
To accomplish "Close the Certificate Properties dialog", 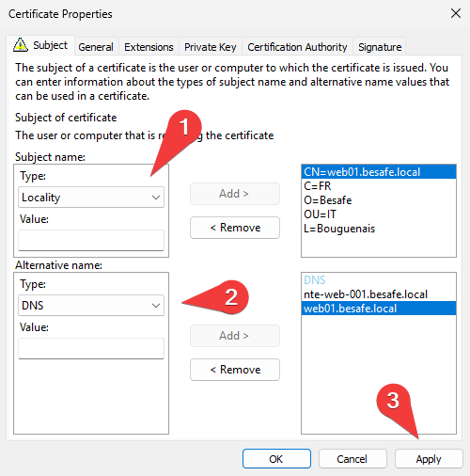I will click(456, 13).
